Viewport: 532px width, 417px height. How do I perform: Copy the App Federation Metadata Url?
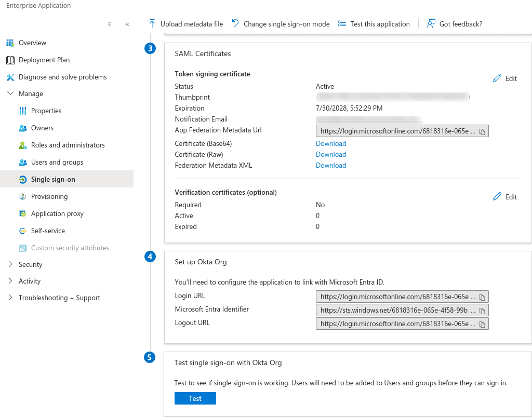[x=482, y=131]
